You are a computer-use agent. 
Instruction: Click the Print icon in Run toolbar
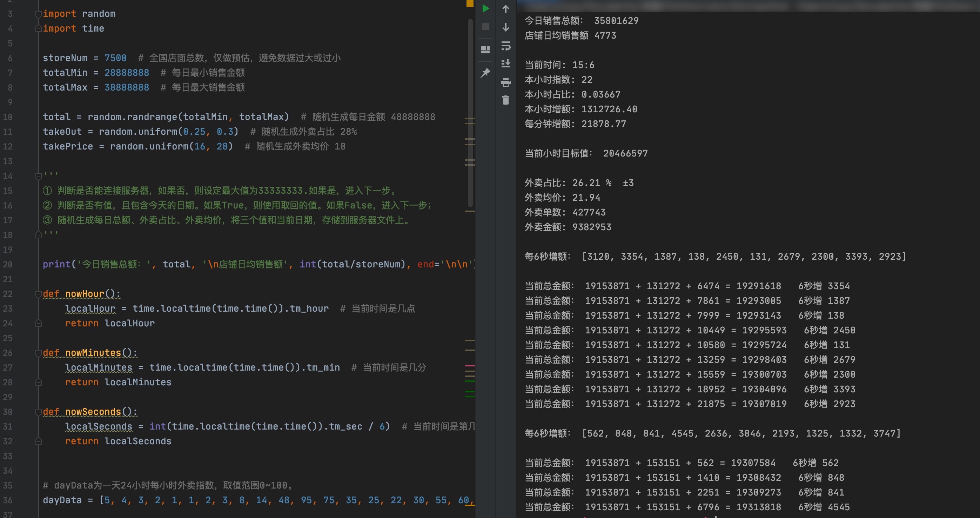coord(505,82)
